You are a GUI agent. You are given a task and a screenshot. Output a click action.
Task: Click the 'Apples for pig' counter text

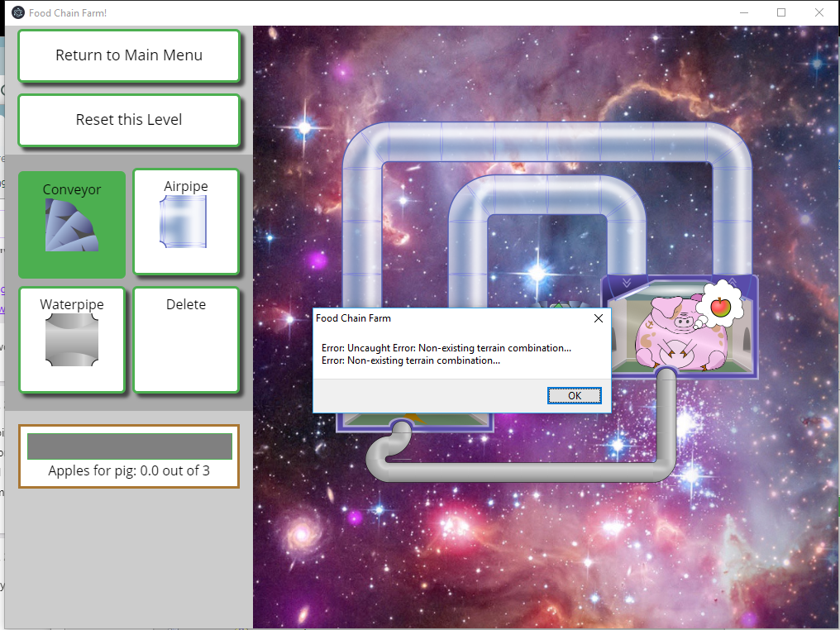130,471
